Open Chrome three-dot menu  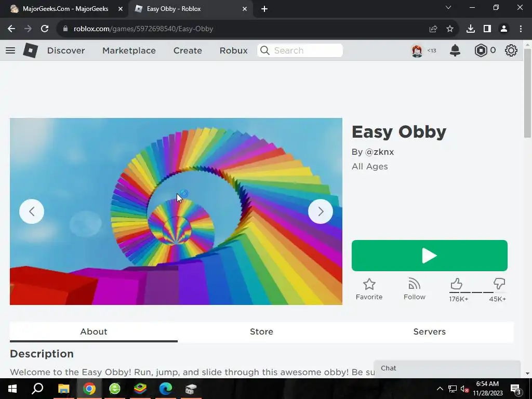(521, 29)
